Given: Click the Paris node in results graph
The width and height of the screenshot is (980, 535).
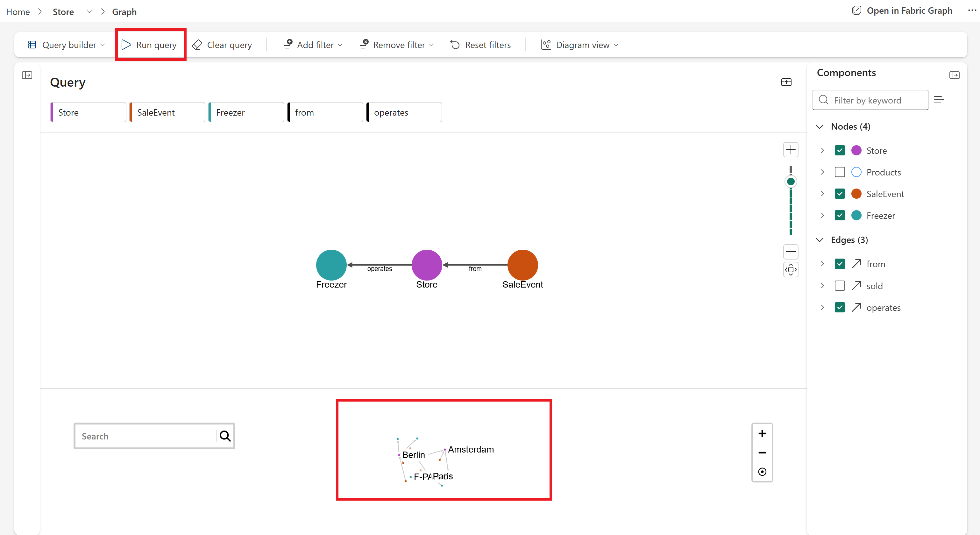Looking at the screenshot, I should point(443,476).
